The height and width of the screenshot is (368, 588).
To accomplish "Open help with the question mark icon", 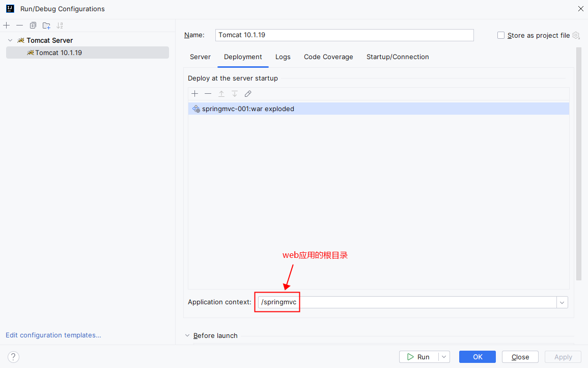I will pos(13,357).
